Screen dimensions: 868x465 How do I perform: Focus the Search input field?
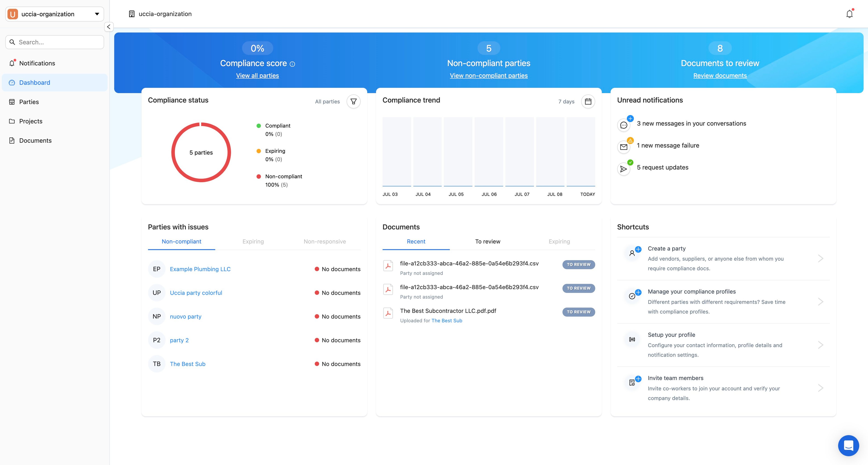pos(59,42)
